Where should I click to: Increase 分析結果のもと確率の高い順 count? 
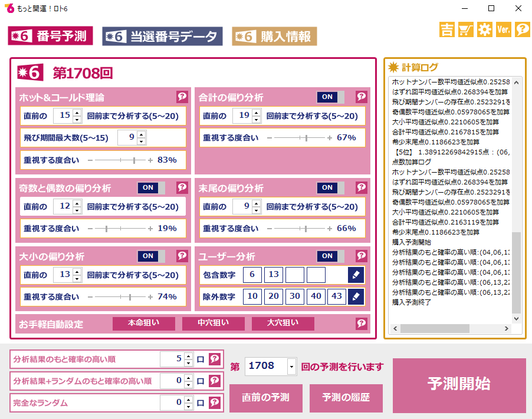(x=188, y=355)
